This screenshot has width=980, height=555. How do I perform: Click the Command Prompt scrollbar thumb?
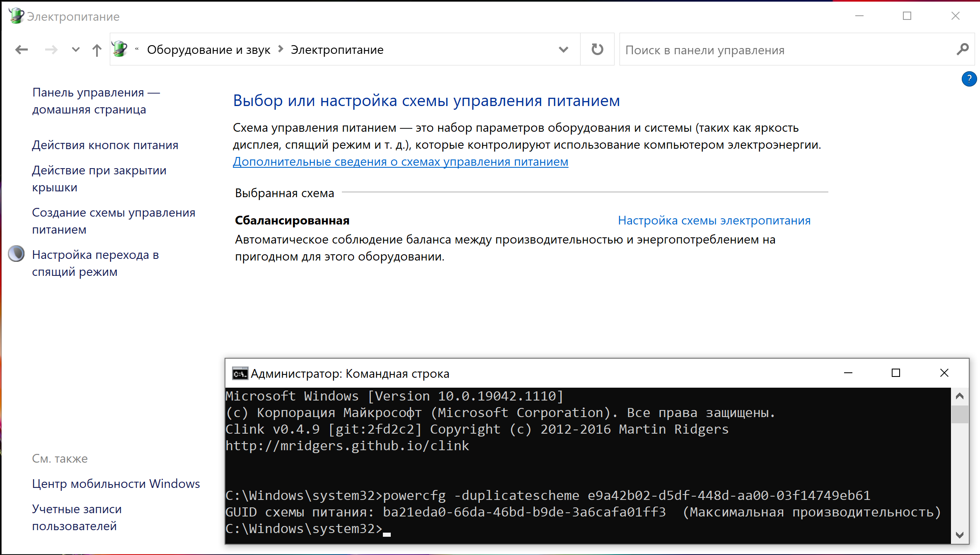(960, 414)
